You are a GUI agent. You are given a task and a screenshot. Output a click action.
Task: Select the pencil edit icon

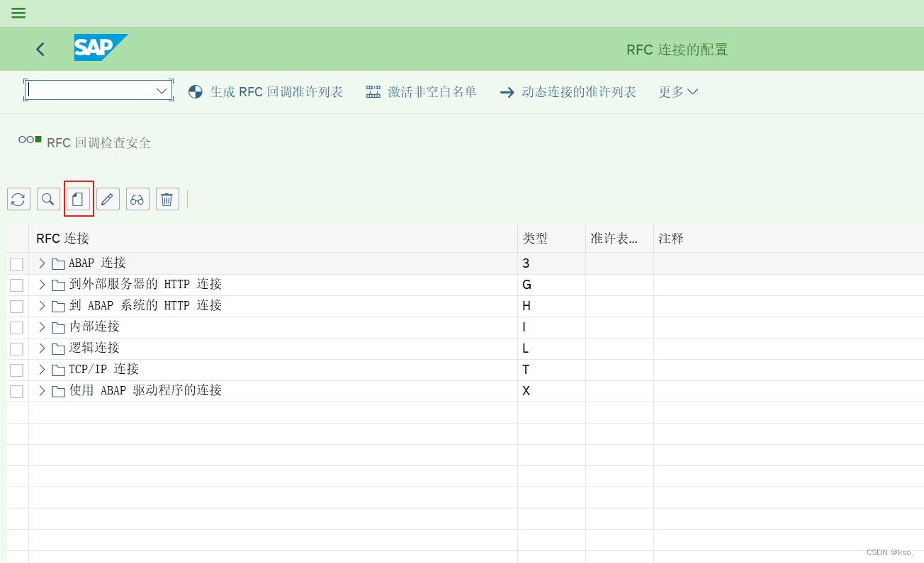(108, 199)
